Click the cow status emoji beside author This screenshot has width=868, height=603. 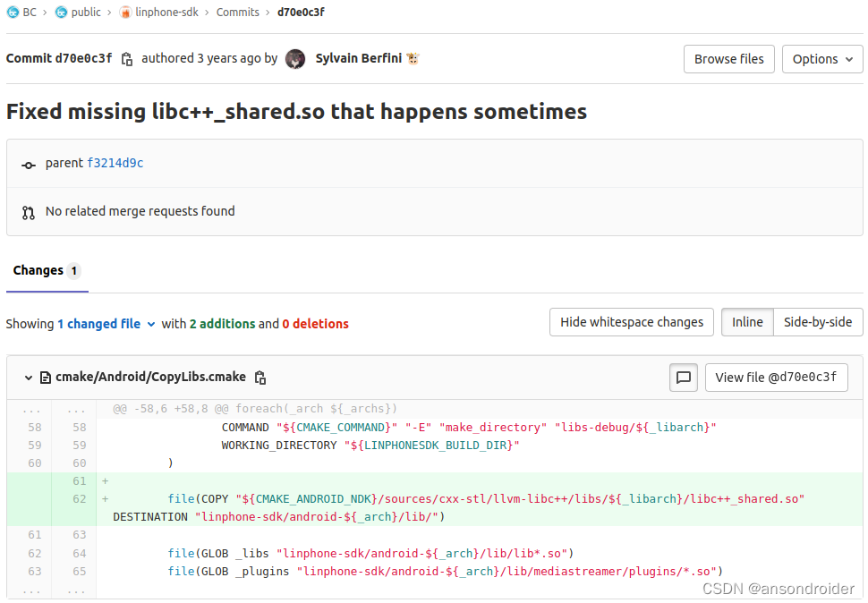[x=413, y=58]
